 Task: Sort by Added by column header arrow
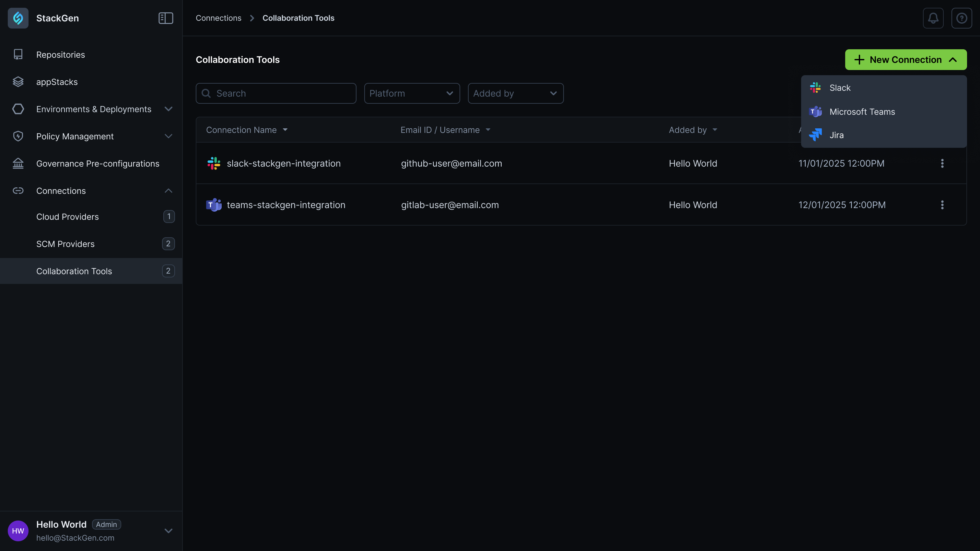(x=715, y=130)
